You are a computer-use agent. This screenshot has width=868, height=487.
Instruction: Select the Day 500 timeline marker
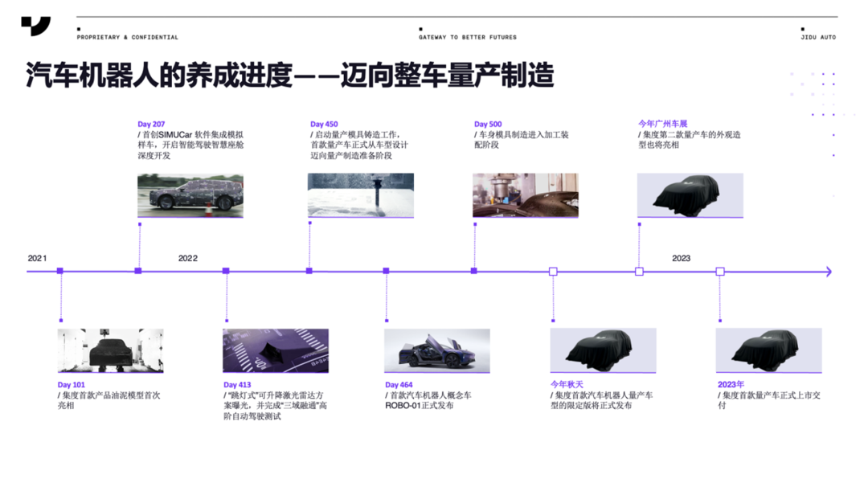click(x=474, y=271)
